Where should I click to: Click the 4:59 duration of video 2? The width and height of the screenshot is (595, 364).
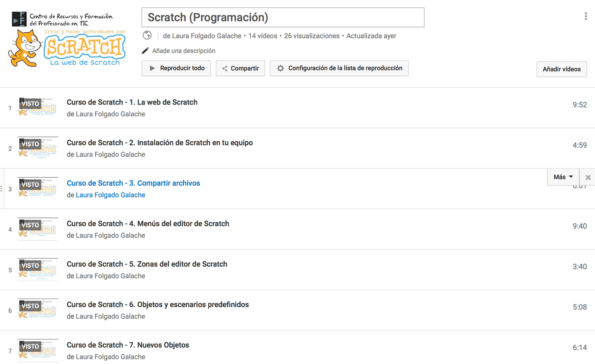tap(579, 145)
